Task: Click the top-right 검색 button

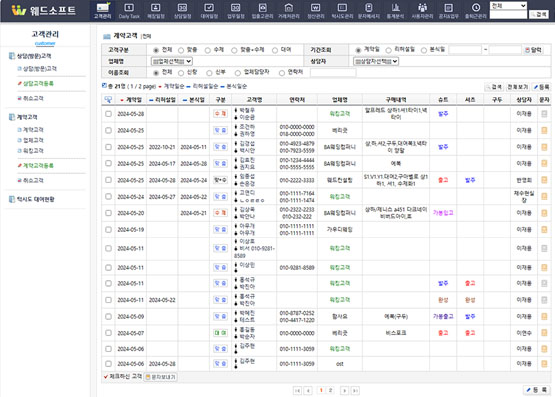Action: point(539,14)
